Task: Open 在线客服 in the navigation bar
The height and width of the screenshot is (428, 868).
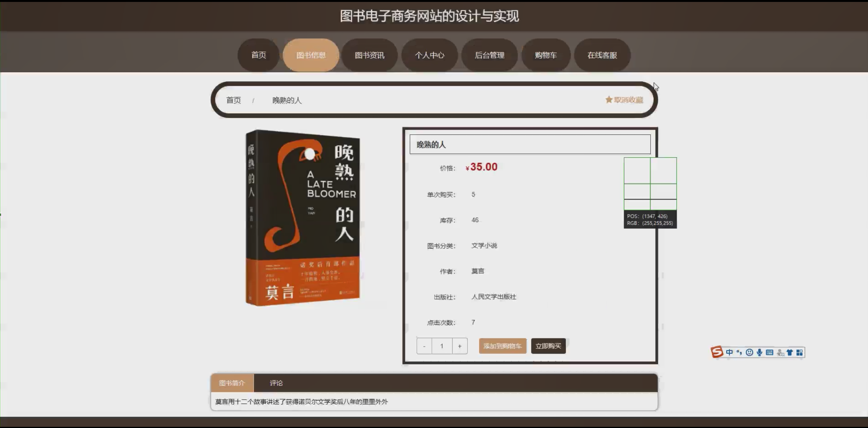Action: coord(602,55)
